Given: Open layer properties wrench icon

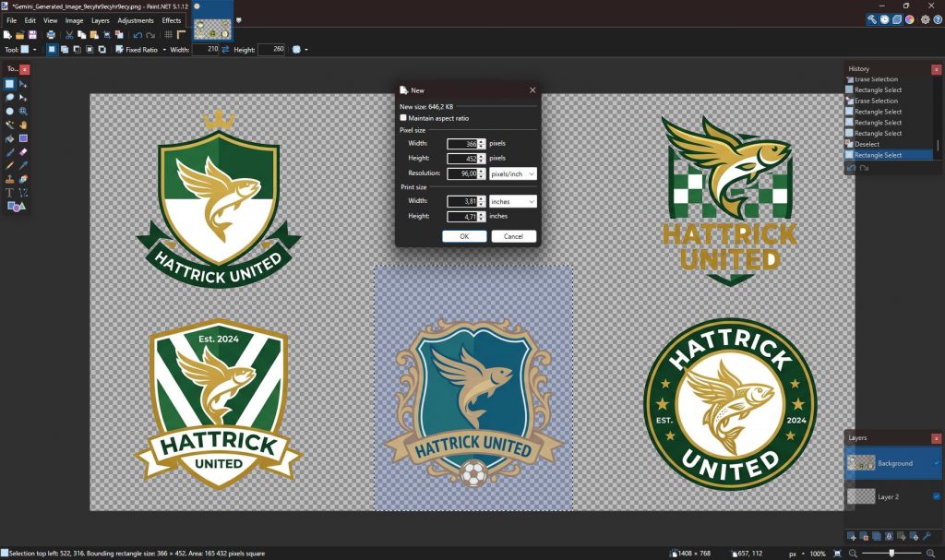Looking at the screenshot, I should (927, 536).
